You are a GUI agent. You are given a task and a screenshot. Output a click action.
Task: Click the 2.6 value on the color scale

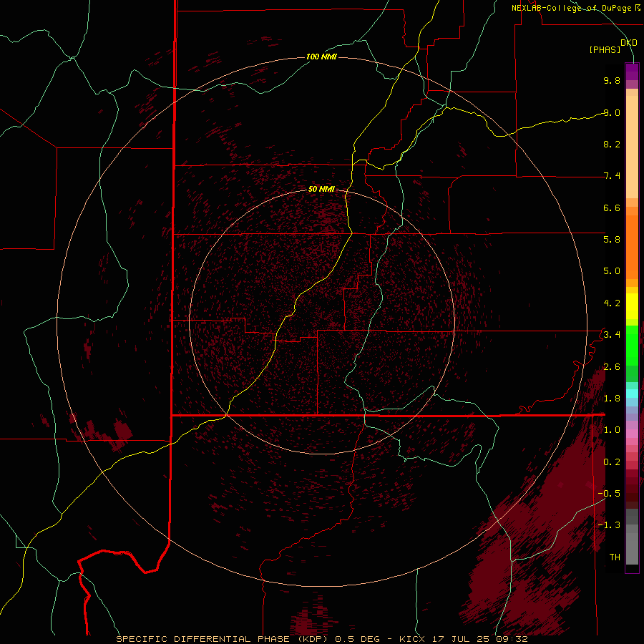[x=612, y=367]
